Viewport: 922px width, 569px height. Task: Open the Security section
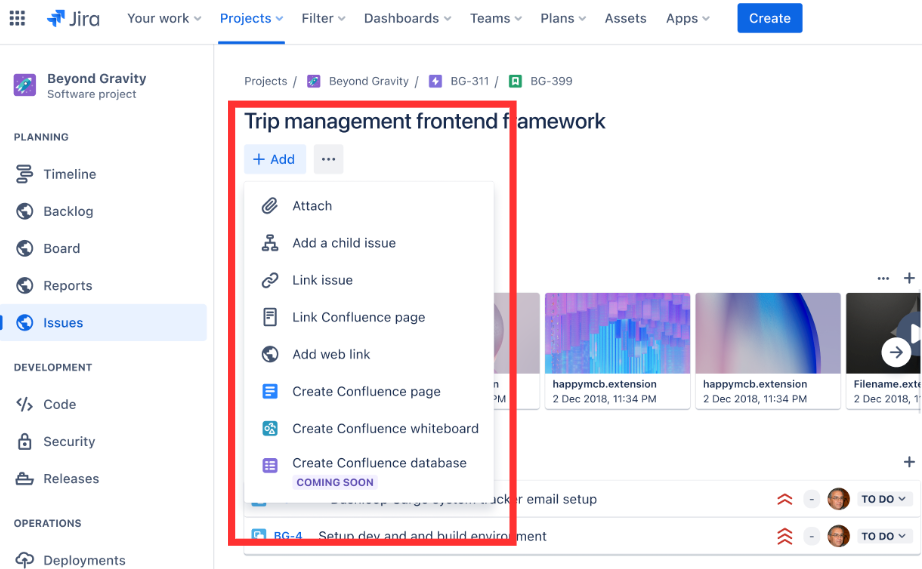(69, 441)
